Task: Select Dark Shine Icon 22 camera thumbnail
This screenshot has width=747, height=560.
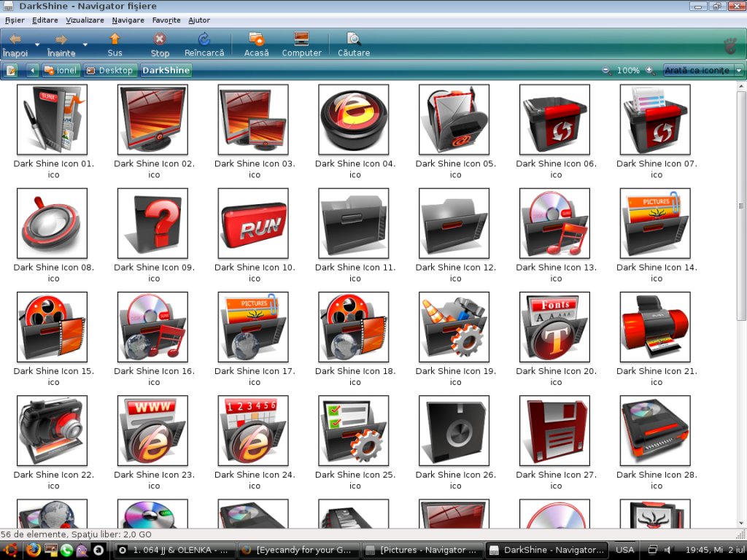Action: (x=52, y=431)
